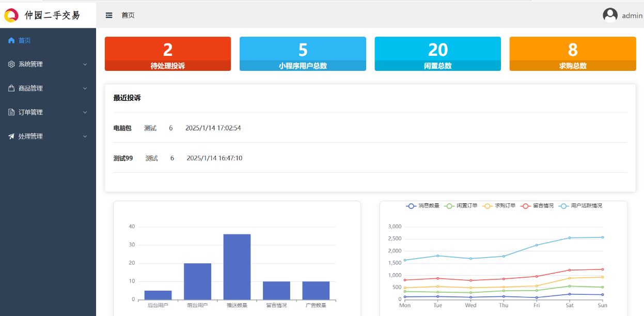Click the home icon in sidebar
The width and height of the screenshot is (644, 316).
tap(11, 40)
